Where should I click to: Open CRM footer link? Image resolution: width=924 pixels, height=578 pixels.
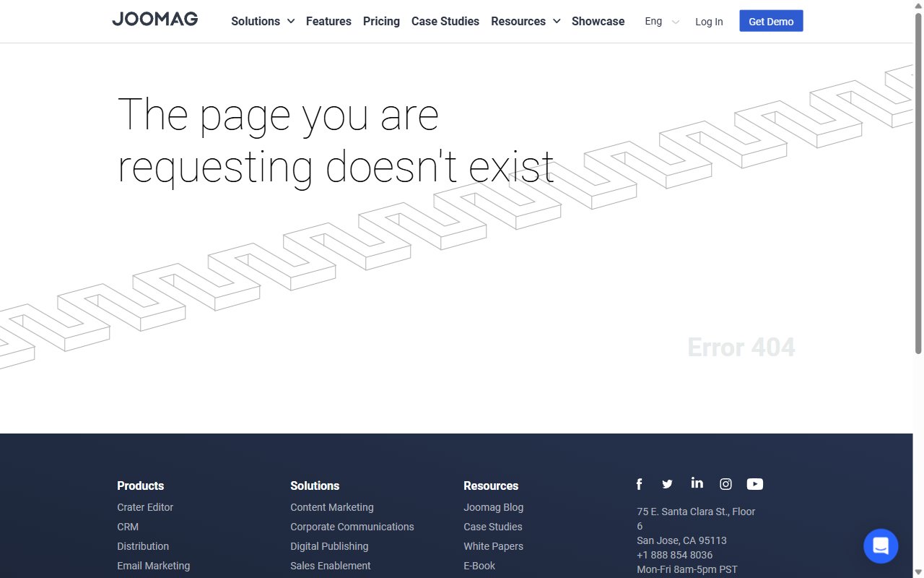point(128,527)
